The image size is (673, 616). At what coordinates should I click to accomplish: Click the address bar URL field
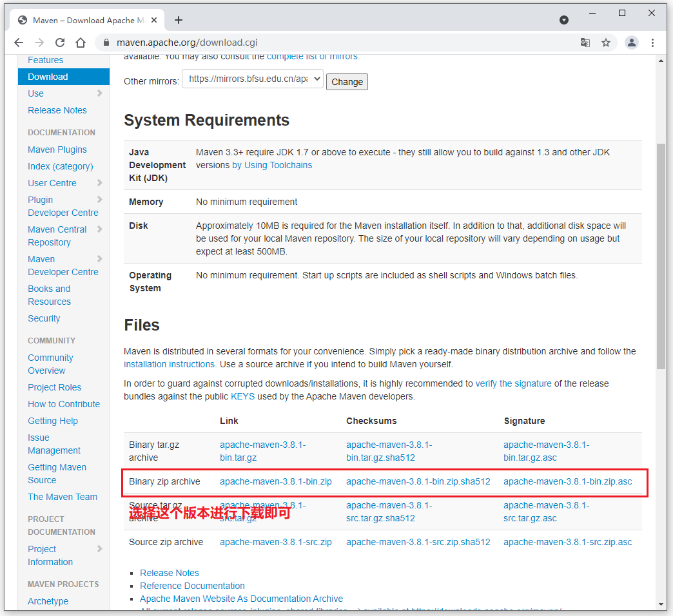322,43
